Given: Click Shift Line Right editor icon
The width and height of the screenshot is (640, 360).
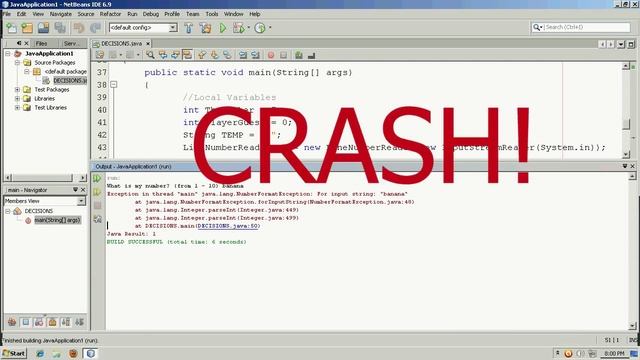Looking at the screenshot, I should click(x=256, y=55).
